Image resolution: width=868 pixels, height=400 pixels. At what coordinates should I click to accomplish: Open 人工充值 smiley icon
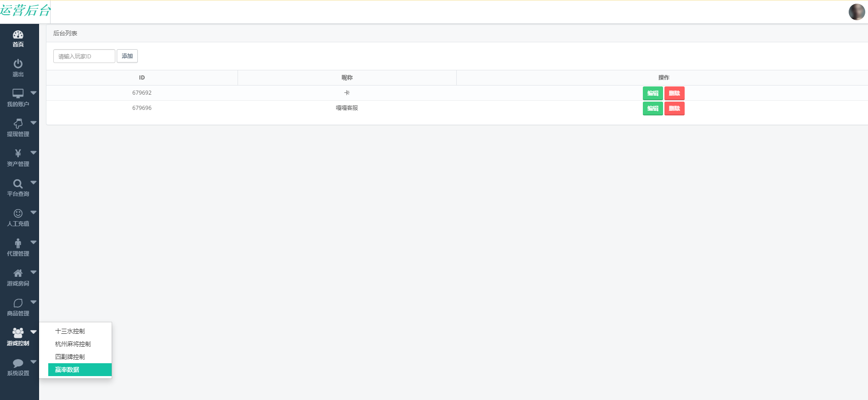pyautogui.click(x=18, y=213)
